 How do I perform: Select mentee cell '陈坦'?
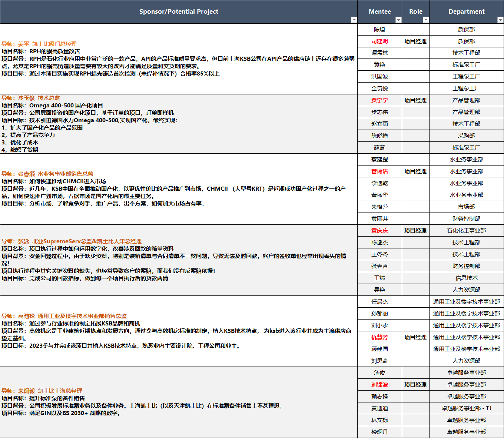click(x=379, y=30)
